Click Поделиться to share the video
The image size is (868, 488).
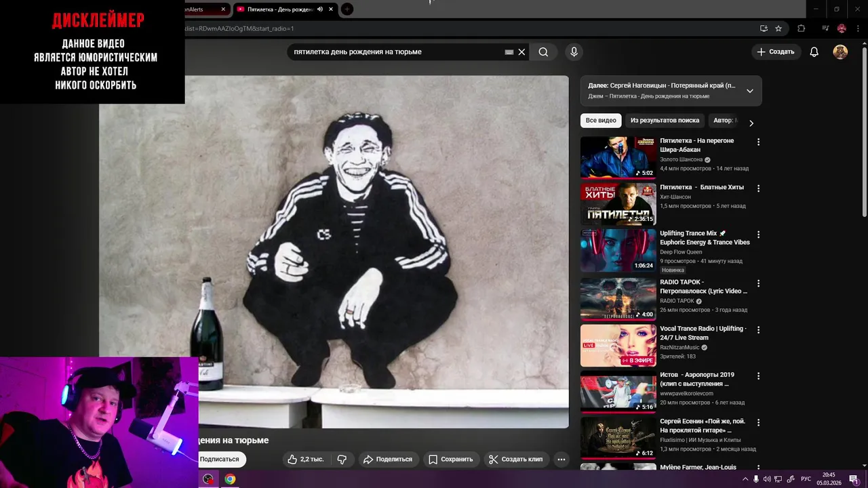(x=388, y=460)
